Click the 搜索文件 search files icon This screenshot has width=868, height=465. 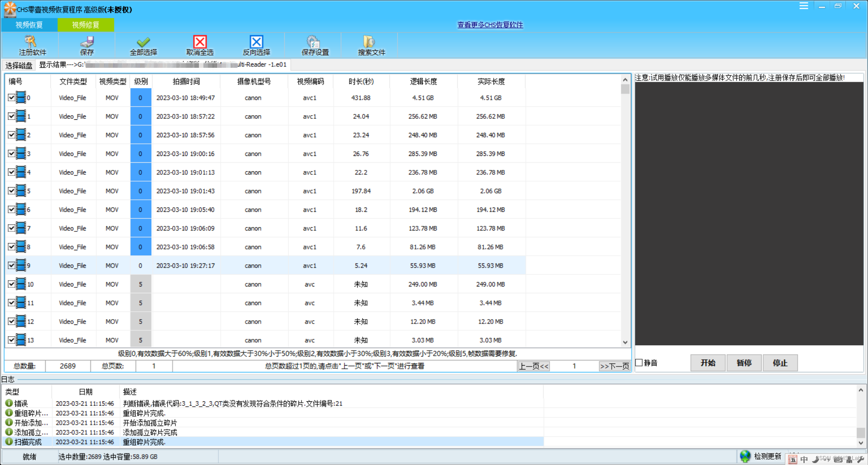click(369, 42)
